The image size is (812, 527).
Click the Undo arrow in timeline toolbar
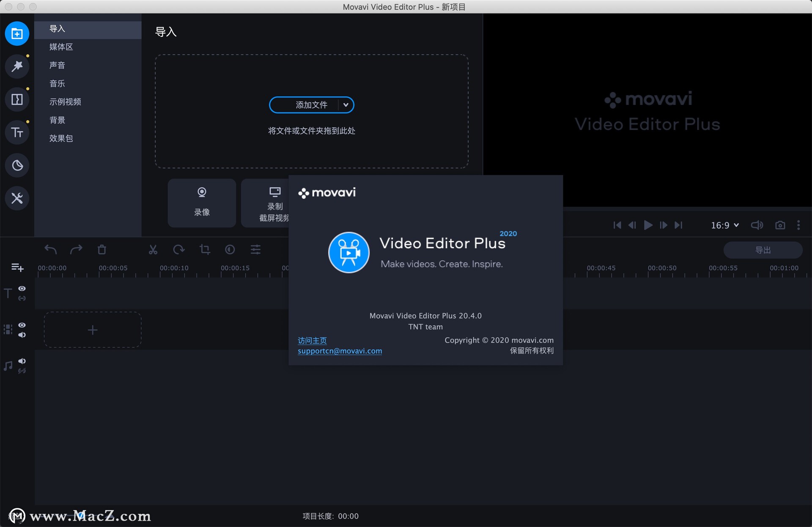pos(51,250)
